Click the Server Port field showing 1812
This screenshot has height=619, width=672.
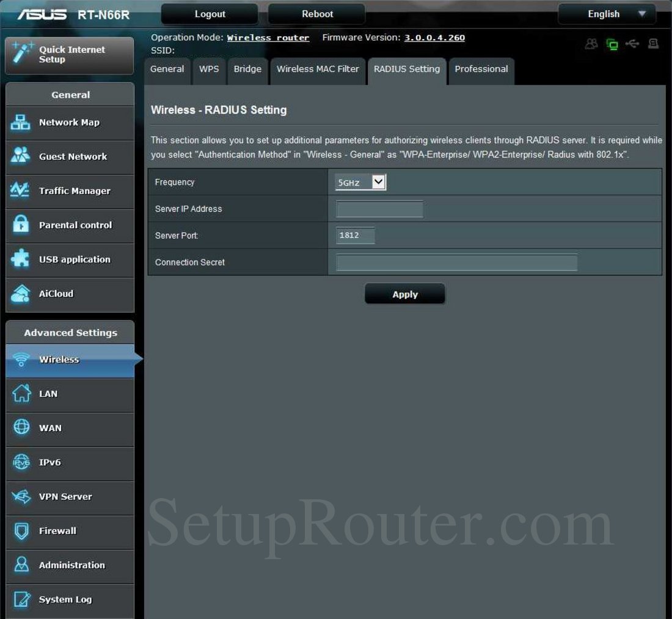tap(356, 235)
